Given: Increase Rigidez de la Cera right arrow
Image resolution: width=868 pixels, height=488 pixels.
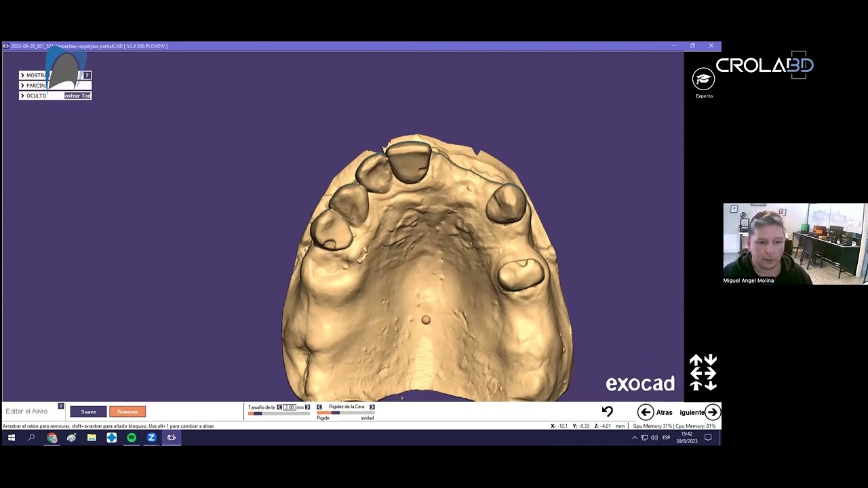Looking at the screenshot, I should pos(372,407).
